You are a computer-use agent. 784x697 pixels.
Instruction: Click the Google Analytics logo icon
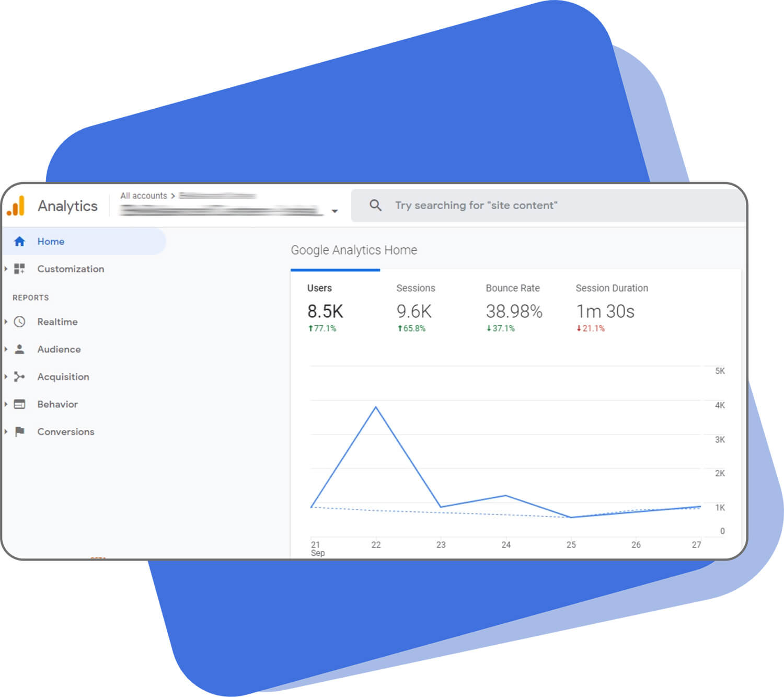[x=16, y=206]
